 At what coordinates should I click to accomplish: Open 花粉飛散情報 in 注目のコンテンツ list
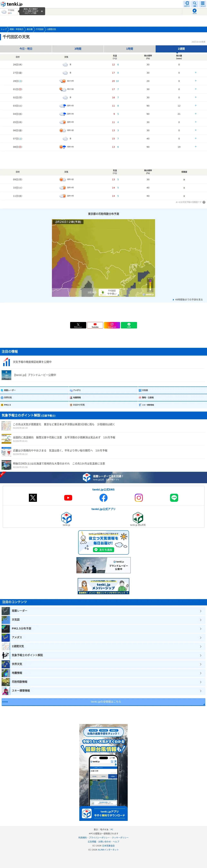click(103, 682)
